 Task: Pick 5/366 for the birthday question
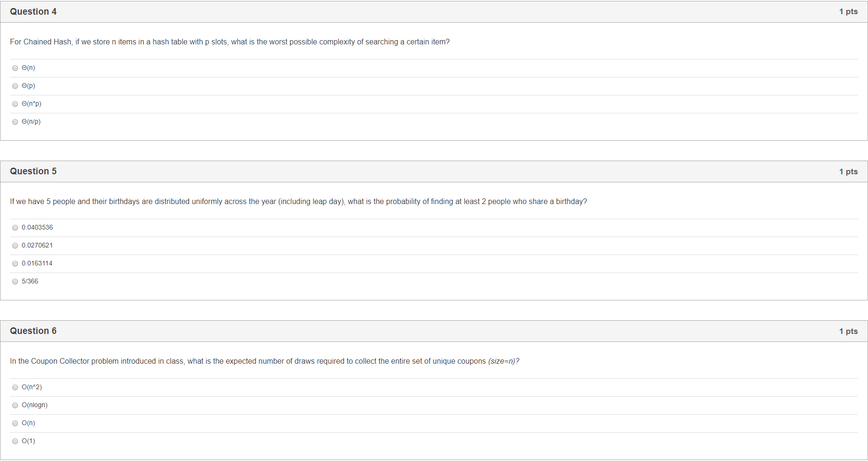pos(15,281)
